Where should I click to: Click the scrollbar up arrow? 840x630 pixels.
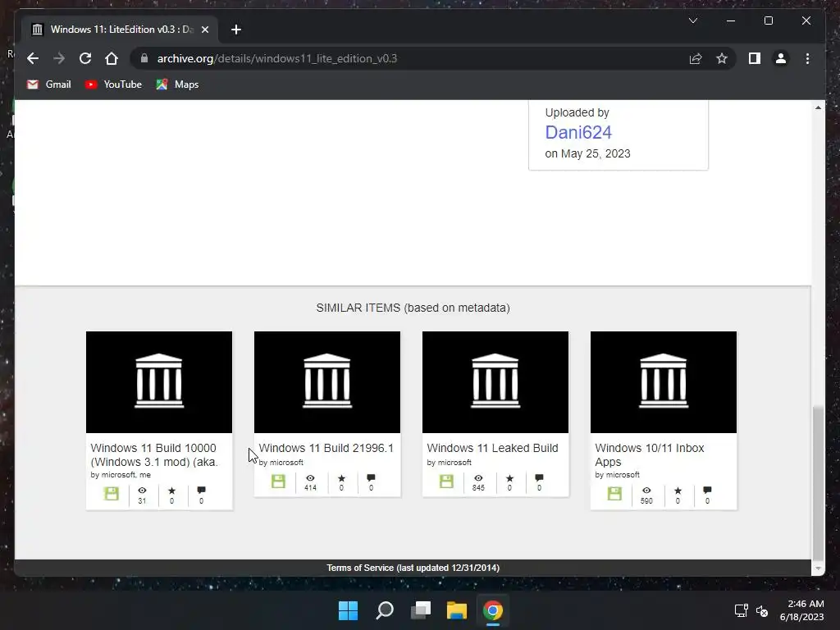coord(818,107)
